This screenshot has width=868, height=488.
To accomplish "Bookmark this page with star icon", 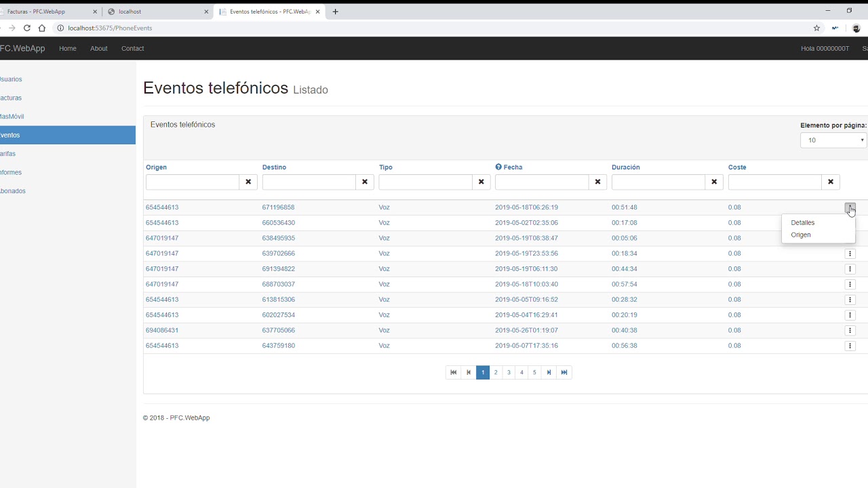I will [816, 28].
